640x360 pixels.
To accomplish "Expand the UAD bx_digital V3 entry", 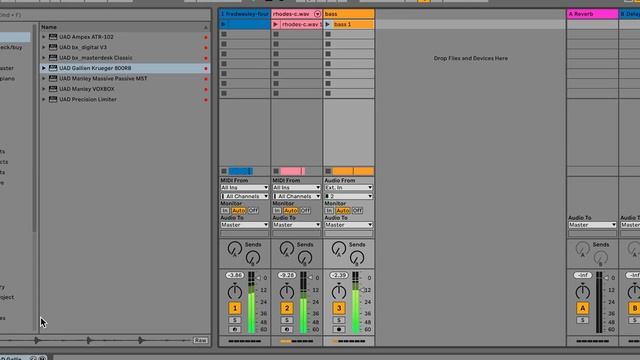I will click(x=44, y=47).
